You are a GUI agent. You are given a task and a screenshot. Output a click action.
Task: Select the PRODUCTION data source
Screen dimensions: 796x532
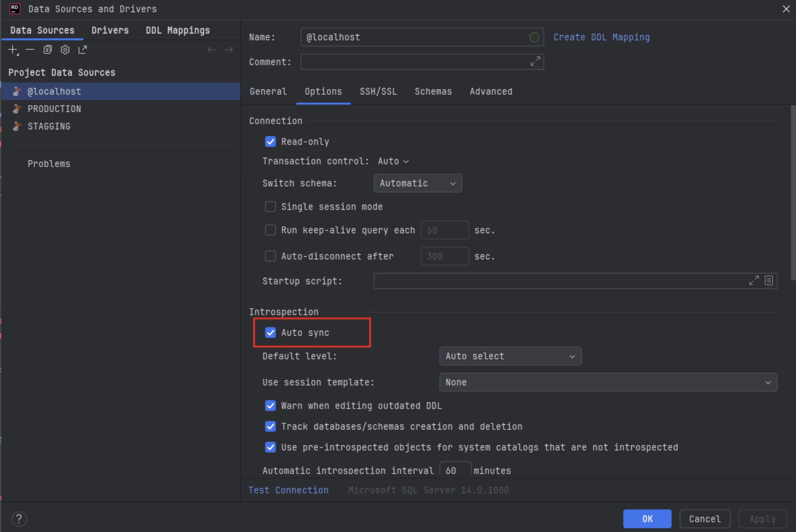120,109
